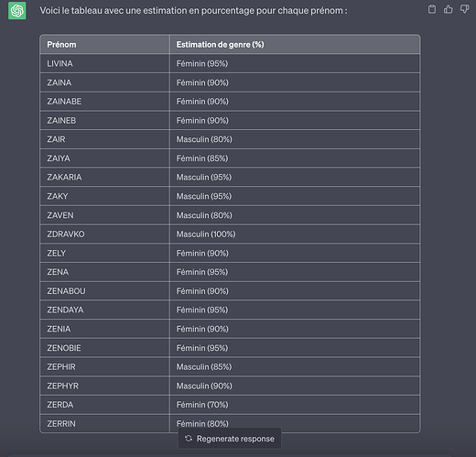The height and width of the screenshot is (457, 476).
Task: Click the Masculin (100%) cell
Action: [x=295, y=234]
